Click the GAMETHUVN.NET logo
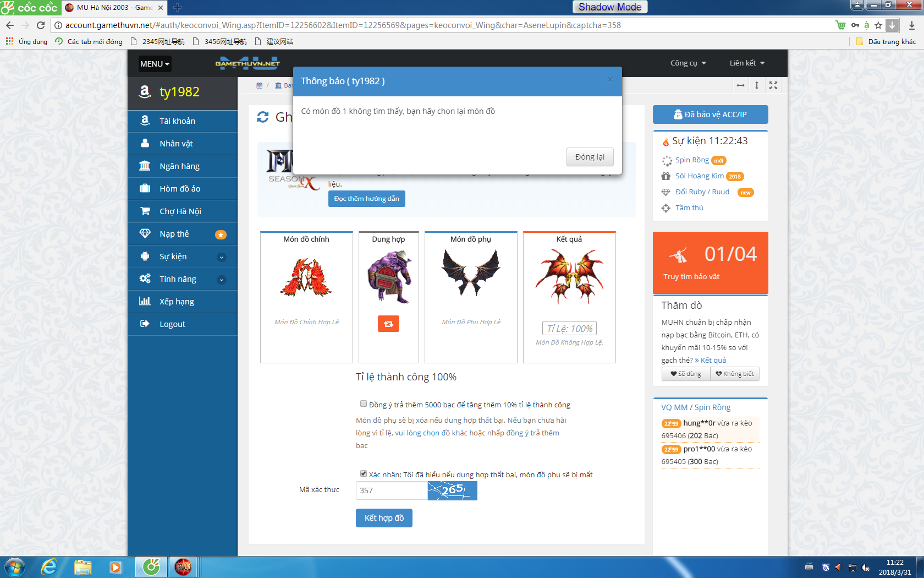The image size is (924, 578). pos(248,63)
